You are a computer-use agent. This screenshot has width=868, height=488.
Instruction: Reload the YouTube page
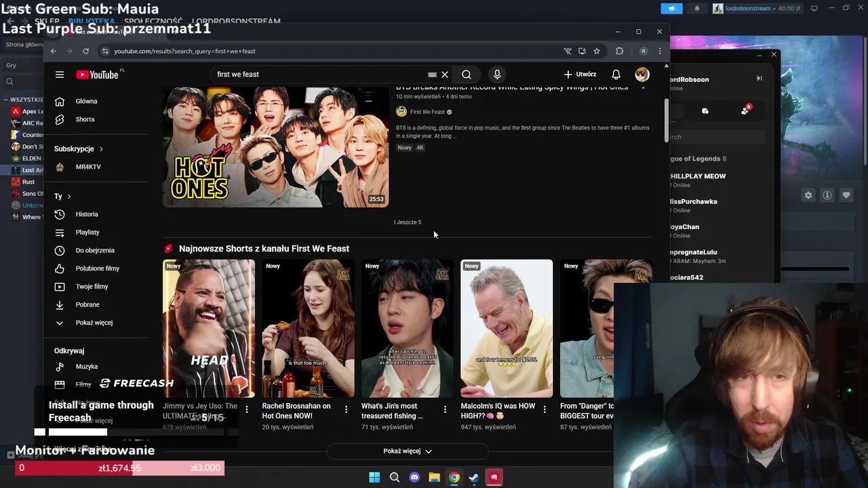[x=85, y=51]
